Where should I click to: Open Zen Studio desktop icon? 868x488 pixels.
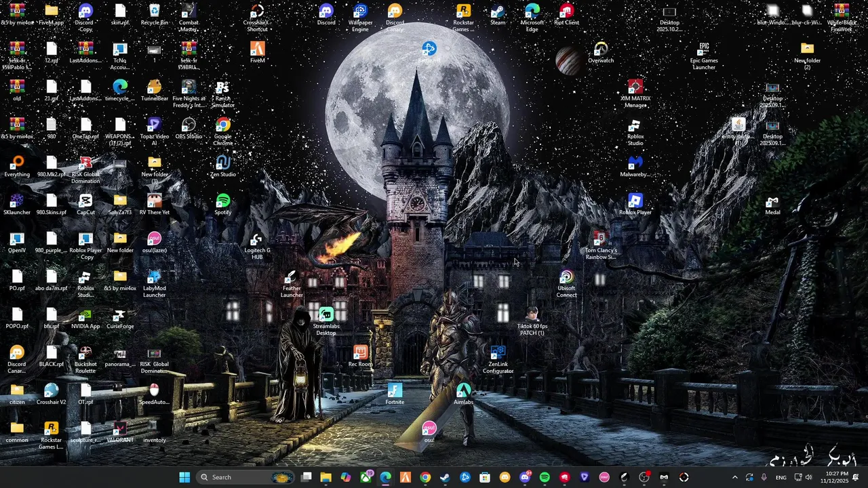click(x=223, y=167)
